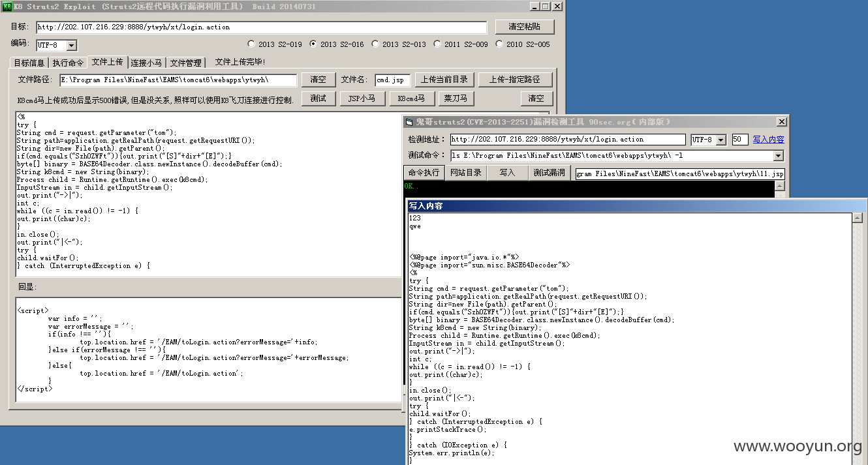Image resolution: width=868 pixels, height=465 pixels.
Task: Click the 检测地址 URL field
Action: point(568,140)
